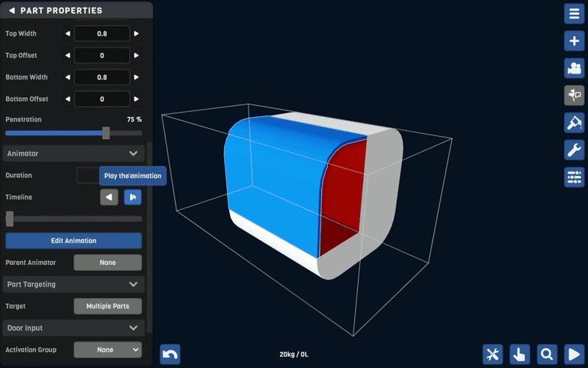
Task: Click the properties panel scrollbar
Action: pyautogui.click(x=150, y=236)
